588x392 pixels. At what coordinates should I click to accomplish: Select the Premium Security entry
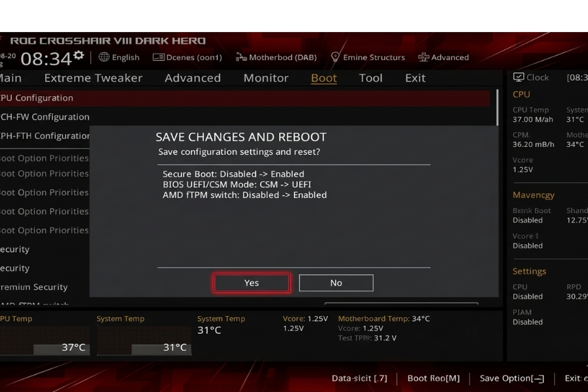(x=34, y=287)
